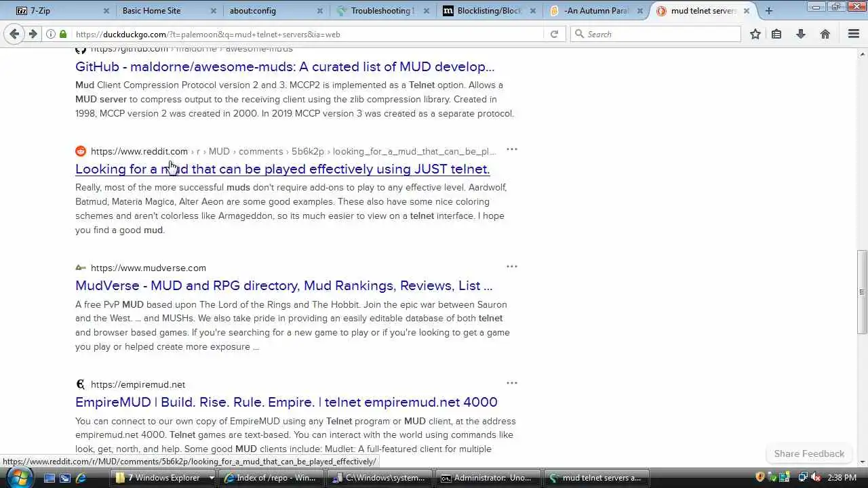Click the muted volume tray icon

coord(815,477)
